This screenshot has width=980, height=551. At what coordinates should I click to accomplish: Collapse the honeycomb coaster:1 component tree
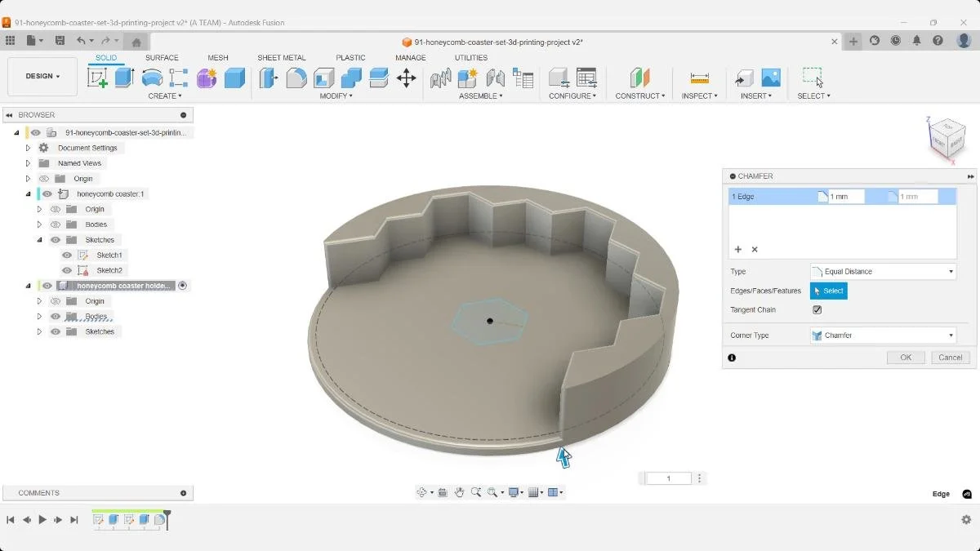coord(29,194)
